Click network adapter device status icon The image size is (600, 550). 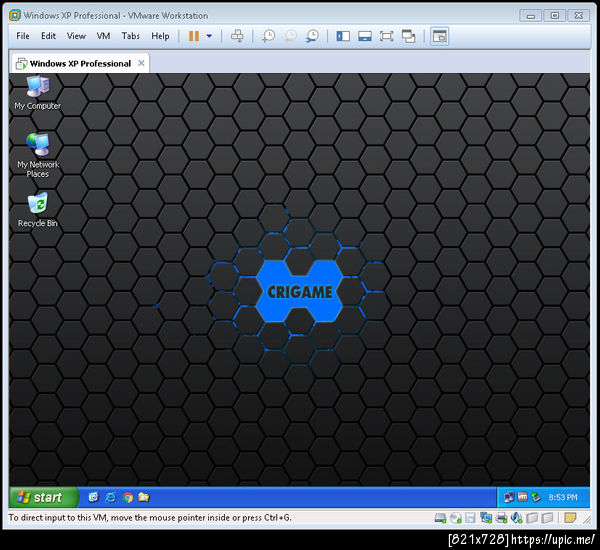tap(486, 518)
